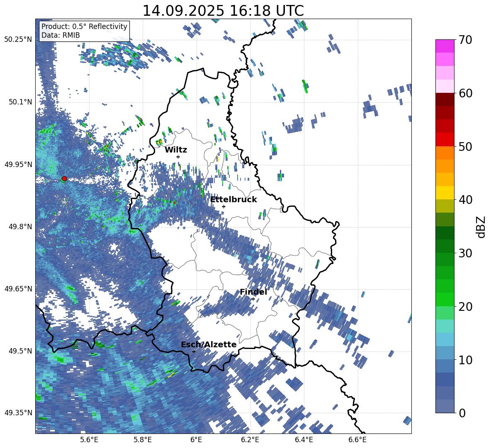Click the 6°E longitude label
491x448 pixels.
(x=196, y=440)
